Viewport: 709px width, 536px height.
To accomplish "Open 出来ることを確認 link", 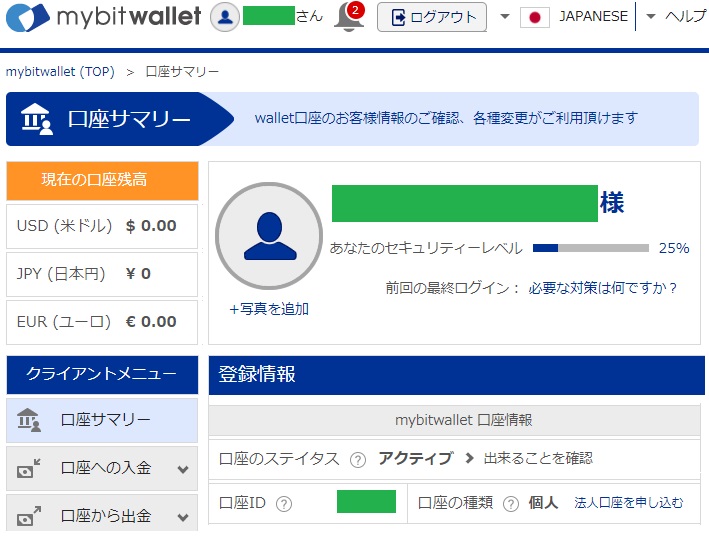I will coord(538,459).
